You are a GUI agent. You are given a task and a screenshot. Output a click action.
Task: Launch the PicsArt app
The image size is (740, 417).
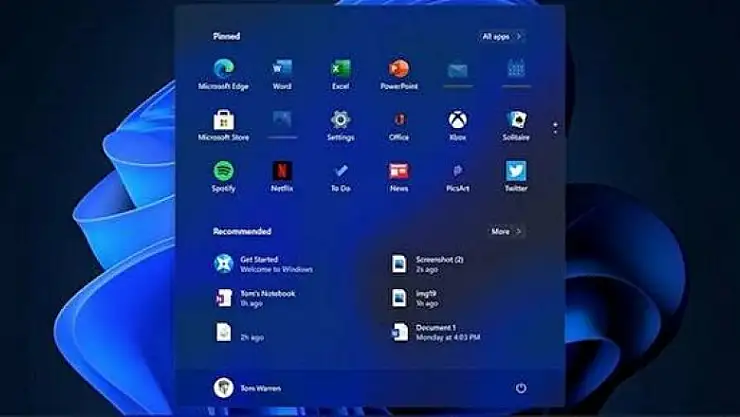(x=457, y=176)
